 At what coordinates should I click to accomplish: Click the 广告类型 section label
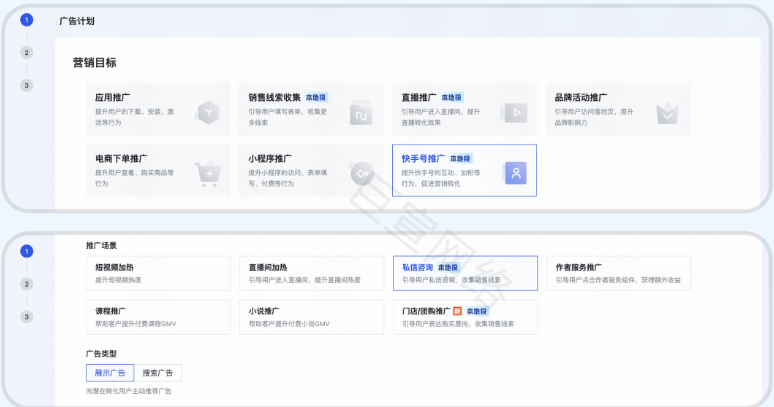tap(101, 353)
